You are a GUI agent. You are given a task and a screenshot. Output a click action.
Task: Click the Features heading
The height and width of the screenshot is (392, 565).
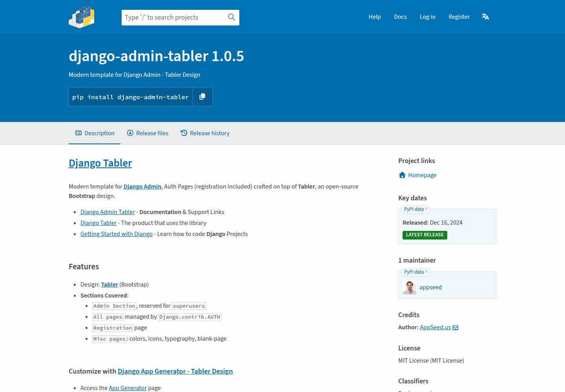coord(84,267)
